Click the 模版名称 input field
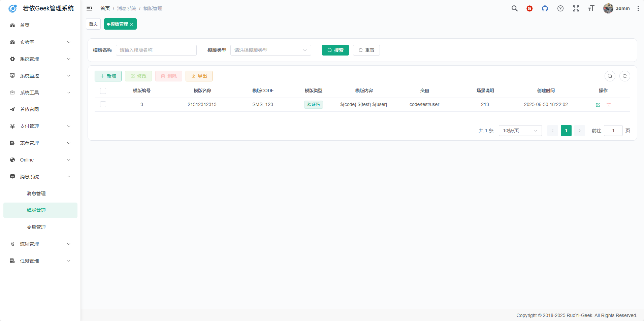644x321 pixels. [x=156, y=50]
